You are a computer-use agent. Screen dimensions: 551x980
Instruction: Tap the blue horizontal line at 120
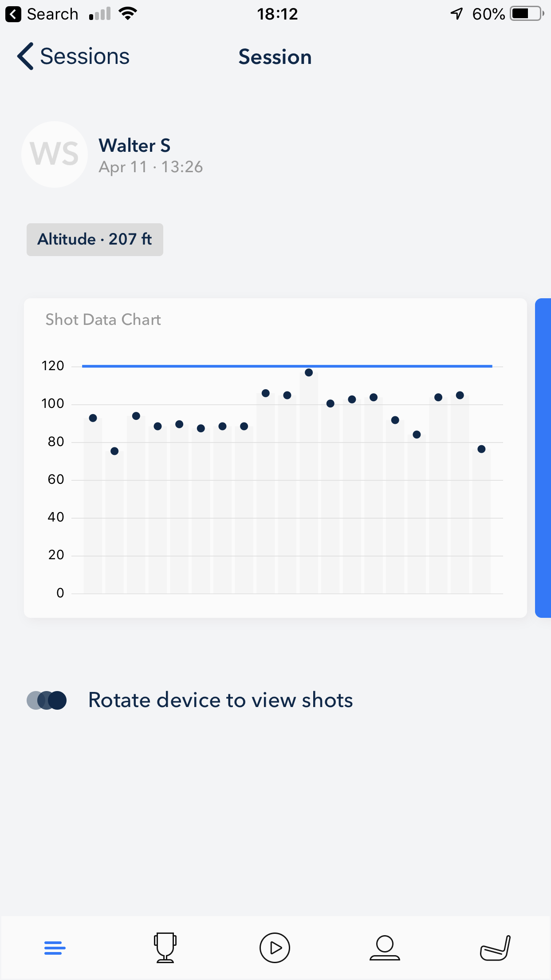tap(287, 366)
